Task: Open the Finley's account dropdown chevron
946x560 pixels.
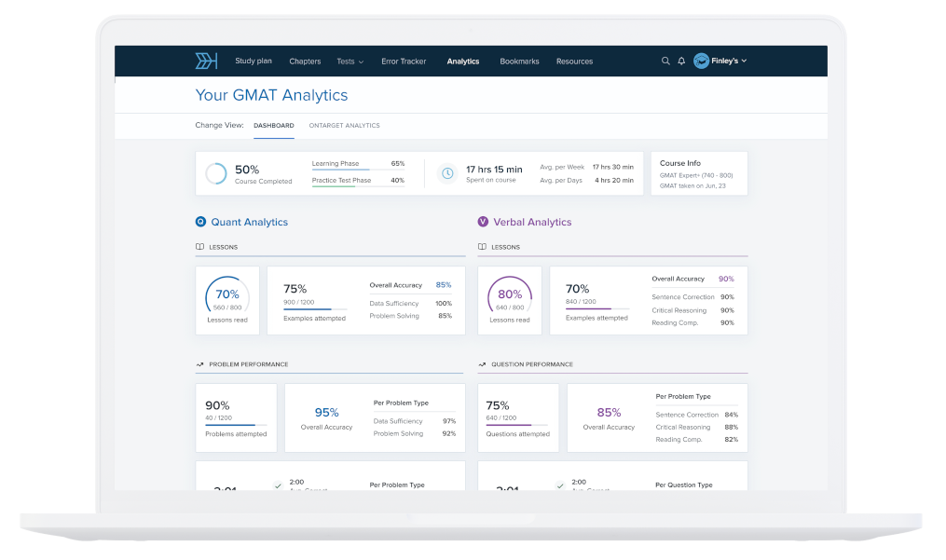Action: pos(744,61)
